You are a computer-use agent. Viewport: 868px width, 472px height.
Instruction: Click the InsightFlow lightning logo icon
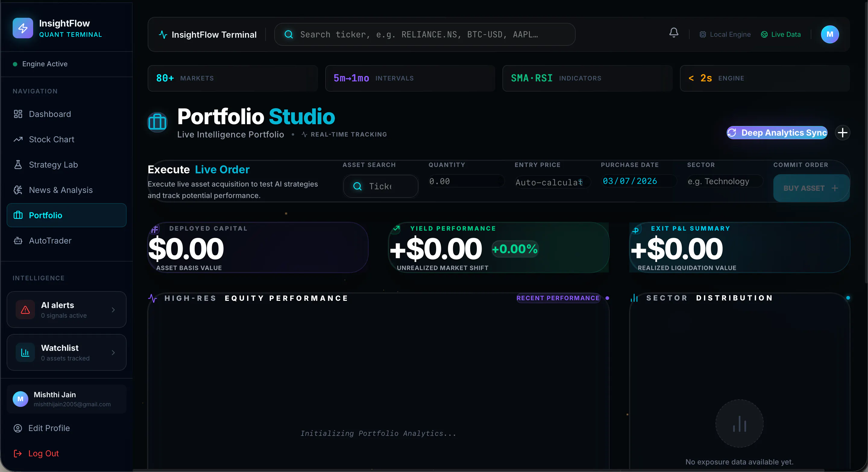pyautogui.click(x=23, y=28)
